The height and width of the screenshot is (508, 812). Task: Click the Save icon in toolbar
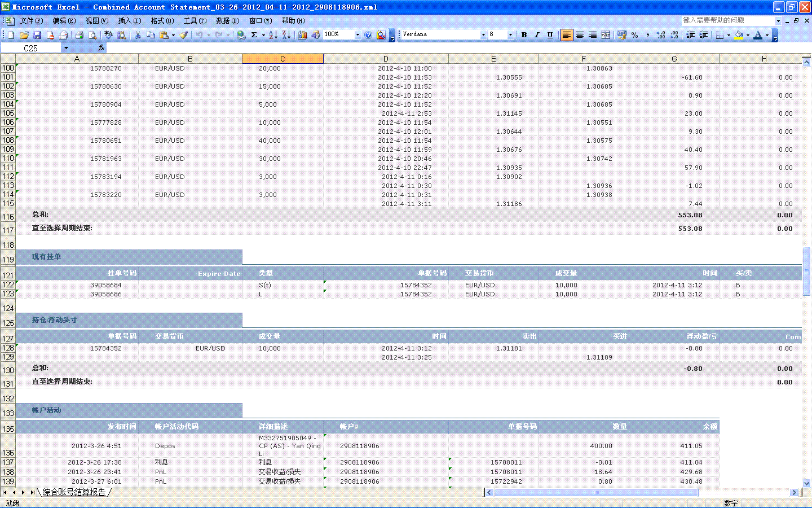37,35
